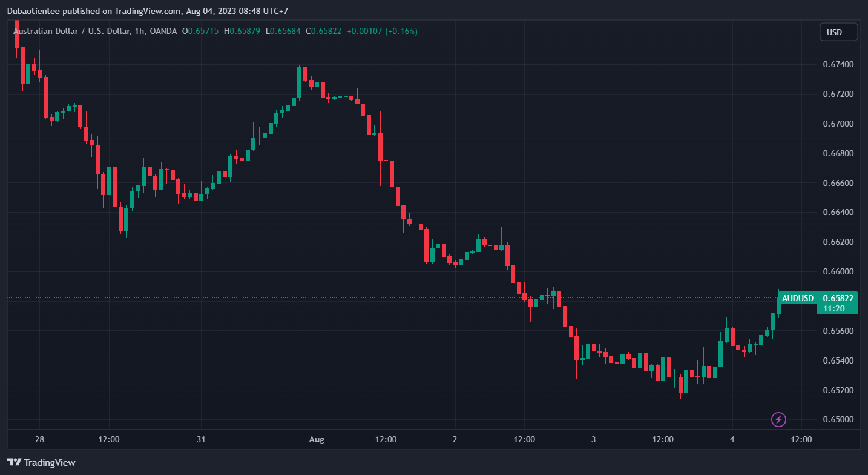Click the 31 date on time axis
The width and height of the screenshot is (868, 475).
[202, 439]
